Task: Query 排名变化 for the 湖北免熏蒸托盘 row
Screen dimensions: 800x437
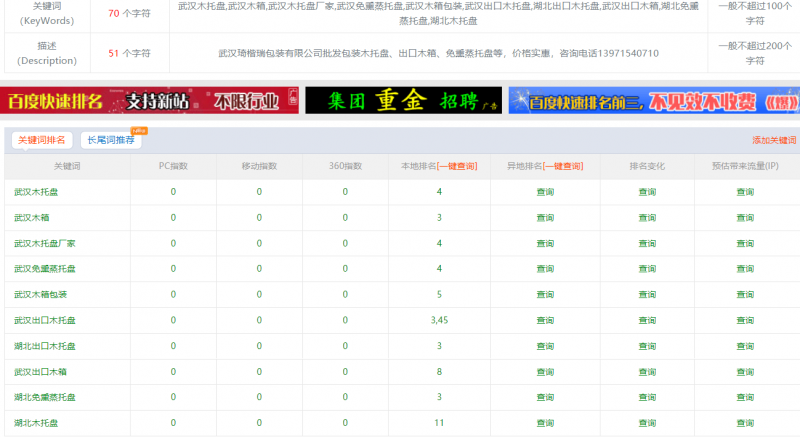Action: (x=647, y=398)
